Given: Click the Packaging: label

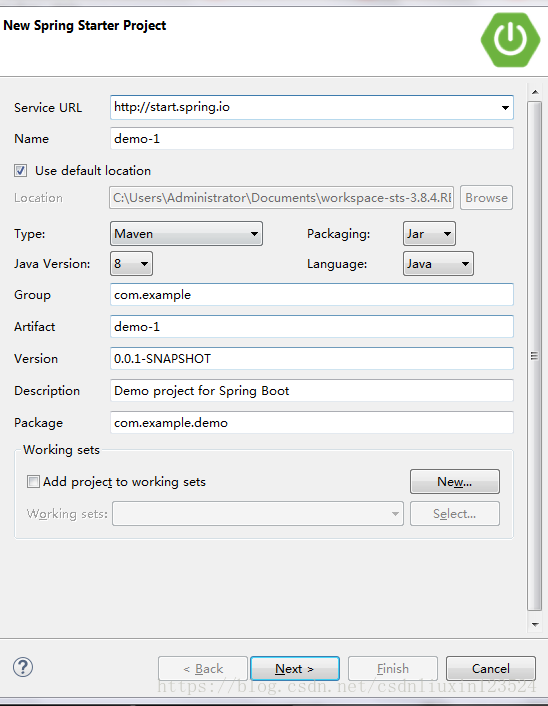Looking at the screenshot, I should (x=339, y=234).
